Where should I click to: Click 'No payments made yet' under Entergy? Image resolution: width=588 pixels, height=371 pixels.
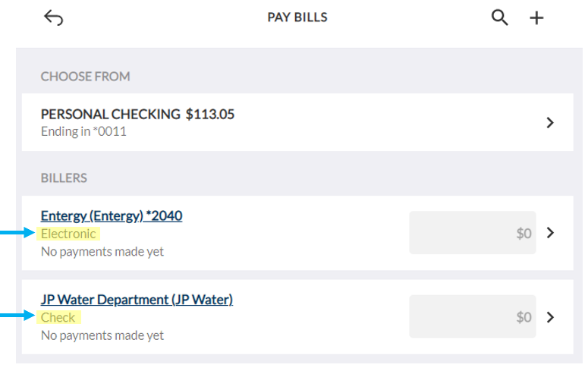pyautogui.click(x=102, y=251)
